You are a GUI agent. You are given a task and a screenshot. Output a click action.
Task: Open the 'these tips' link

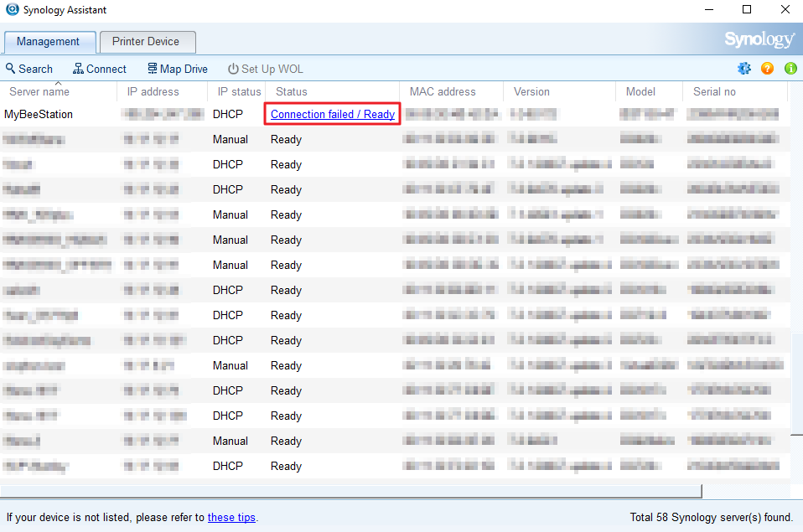231,517
